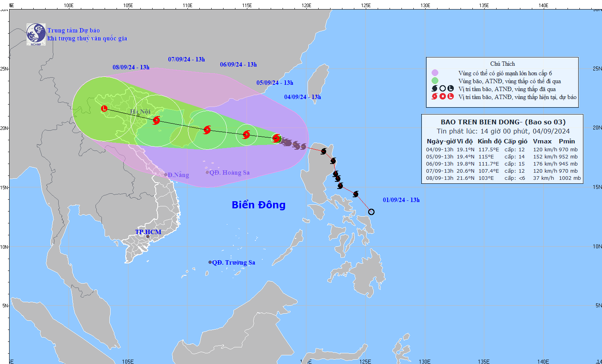Viewport: 602px width, 364px height.
Task: Click 'Tin phát lúc: 14 giờ 00 phút, 04/09/2024'
Action: 503,131
